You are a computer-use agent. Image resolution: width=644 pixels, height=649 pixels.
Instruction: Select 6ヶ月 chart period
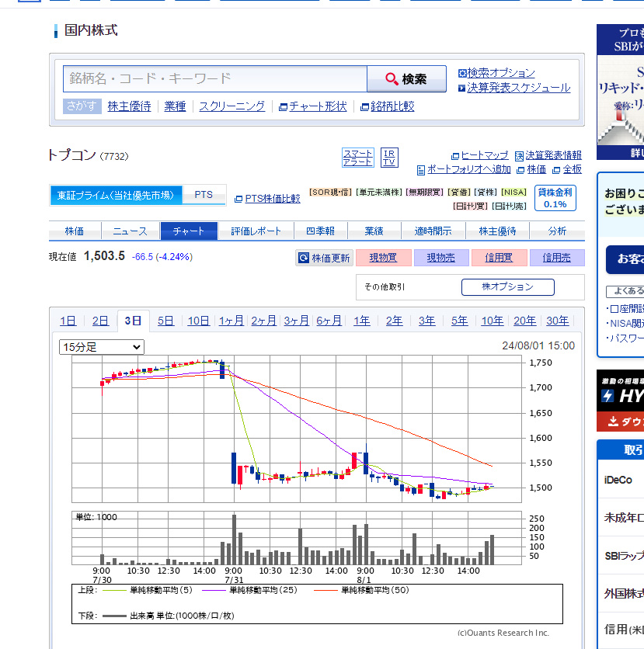(x=329, y=321)
